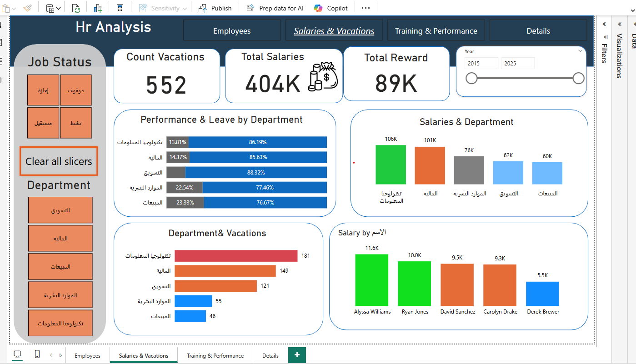This screenshot has width=636, height=364.
Task: Click the Format Painter brush icon
Action: point(27,8)
